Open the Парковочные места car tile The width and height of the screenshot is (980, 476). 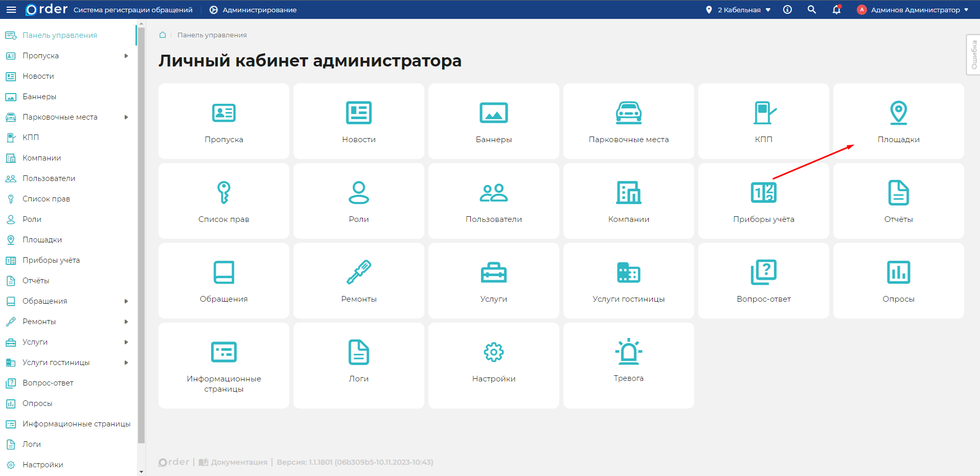628,121
